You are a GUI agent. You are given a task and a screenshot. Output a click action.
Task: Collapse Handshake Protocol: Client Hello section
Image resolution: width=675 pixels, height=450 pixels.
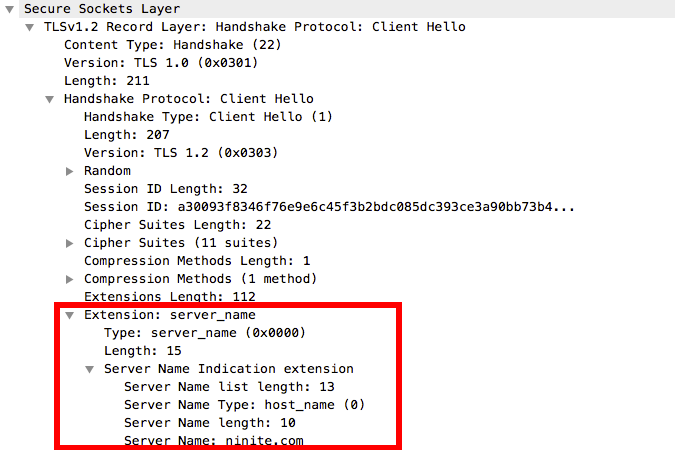coord(50,99)
